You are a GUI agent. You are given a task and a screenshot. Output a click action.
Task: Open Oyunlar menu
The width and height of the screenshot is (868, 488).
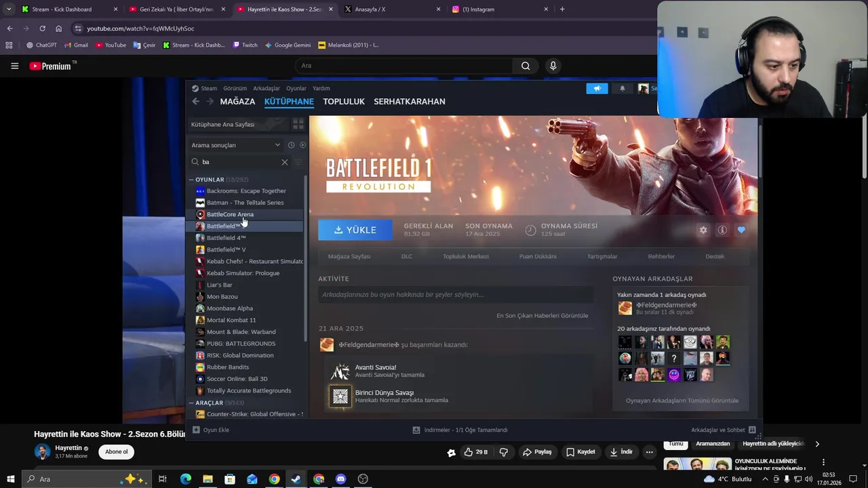(296, 88)
